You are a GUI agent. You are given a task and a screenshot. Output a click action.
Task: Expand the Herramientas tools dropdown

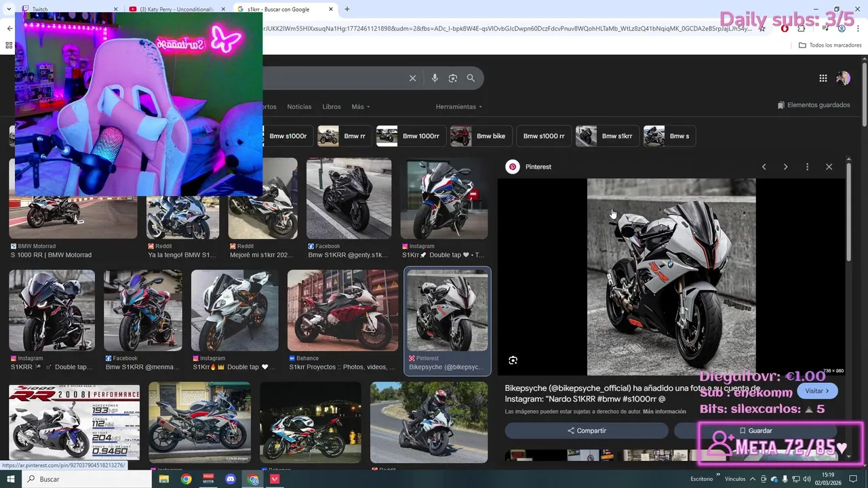459,106
